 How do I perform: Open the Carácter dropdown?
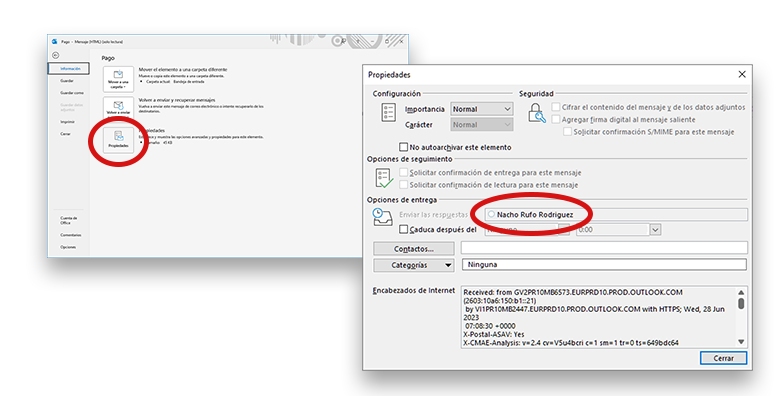[482, 125]
